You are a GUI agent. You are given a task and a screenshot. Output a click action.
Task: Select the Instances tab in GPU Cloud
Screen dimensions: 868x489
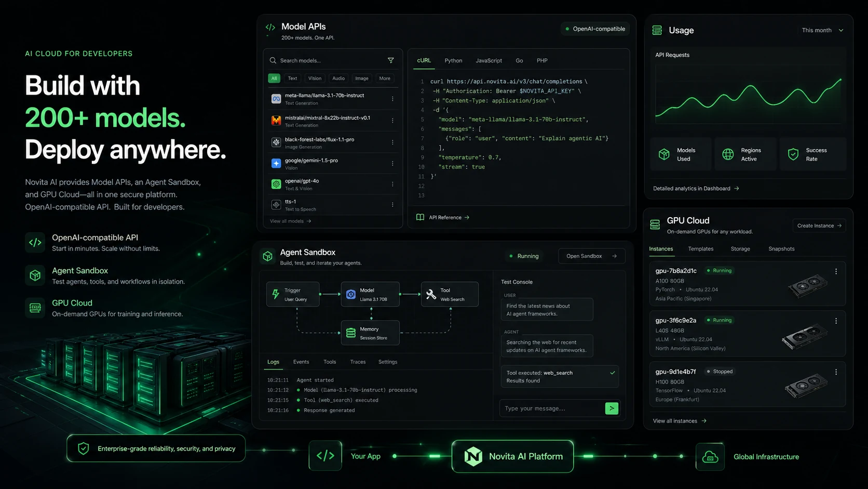pos(661,249)
